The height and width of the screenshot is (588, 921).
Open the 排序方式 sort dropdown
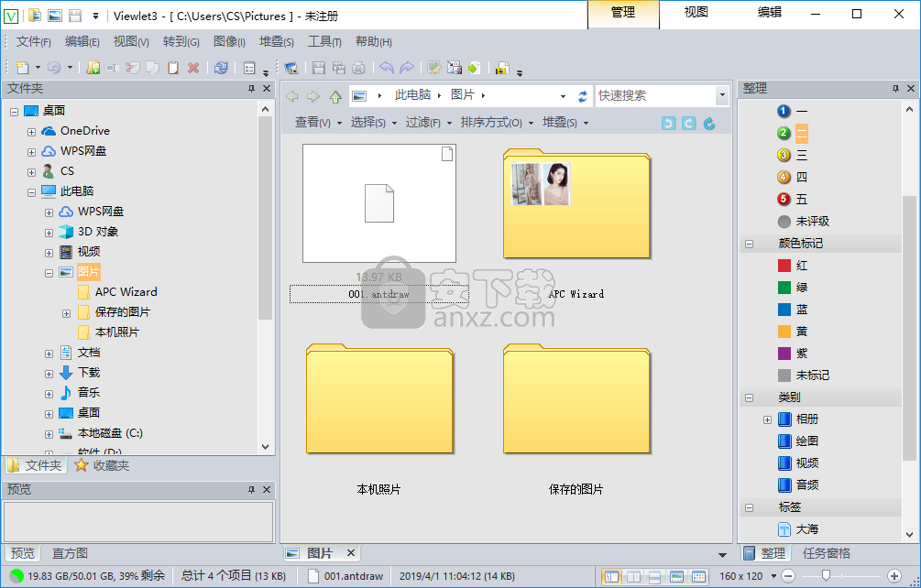coord(496,123)
